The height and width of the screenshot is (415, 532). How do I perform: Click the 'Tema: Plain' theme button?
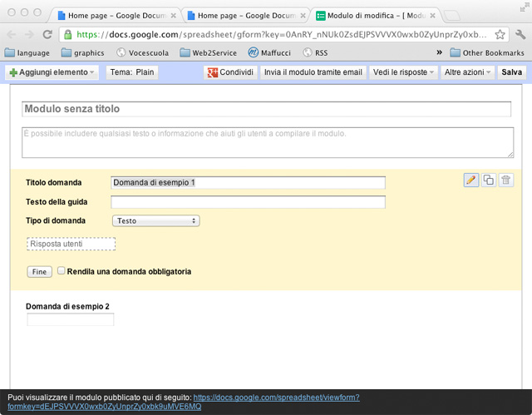pyautogui.click(x=132, y=72)
